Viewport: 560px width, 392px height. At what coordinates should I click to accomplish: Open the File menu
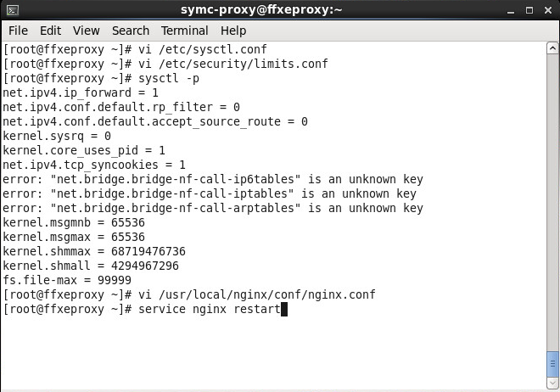click(18, 31)
